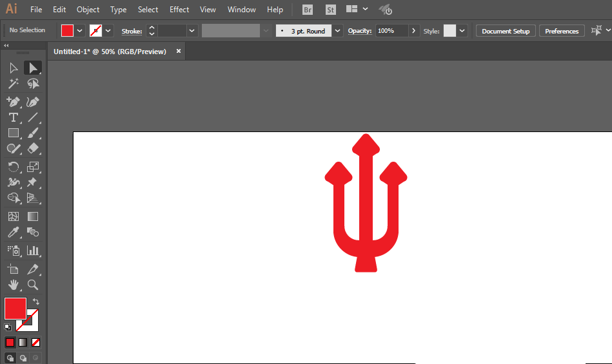Click the GPU performance rocket icon
Image resolution: width=612 pixels, height=364 pixels.
point(386,10)
